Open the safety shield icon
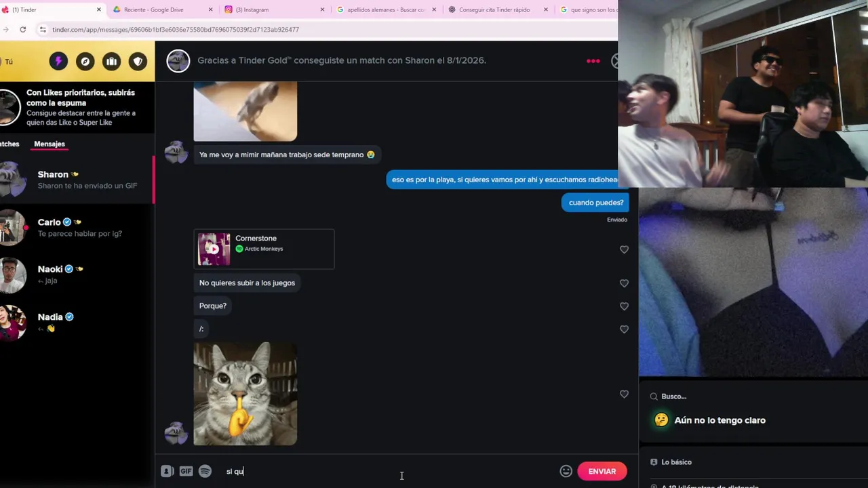The image size is (868, 488). point(138,61)
